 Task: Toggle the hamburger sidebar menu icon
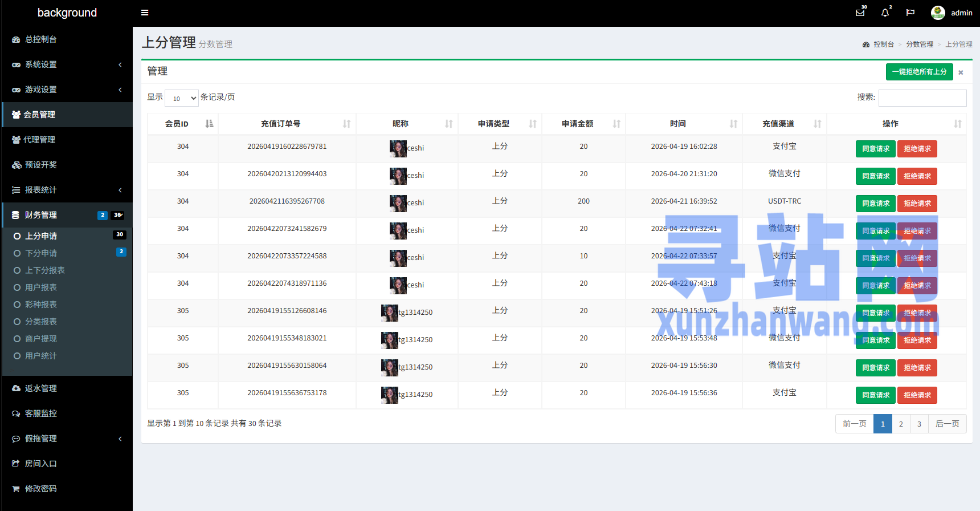[145, 13]
